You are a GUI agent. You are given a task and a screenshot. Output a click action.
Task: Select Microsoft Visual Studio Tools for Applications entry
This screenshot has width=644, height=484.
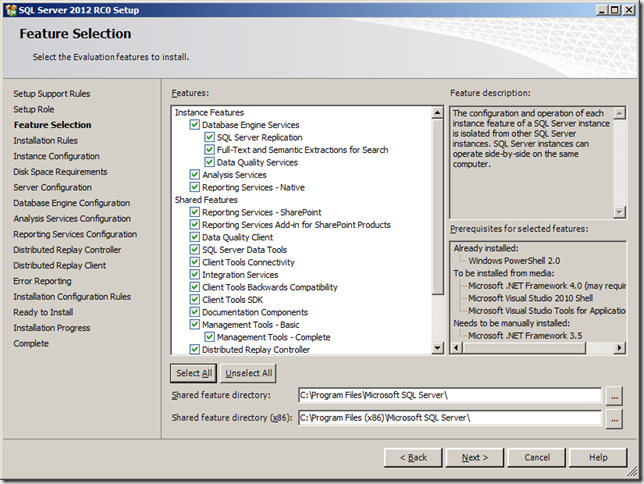point(547,311)
